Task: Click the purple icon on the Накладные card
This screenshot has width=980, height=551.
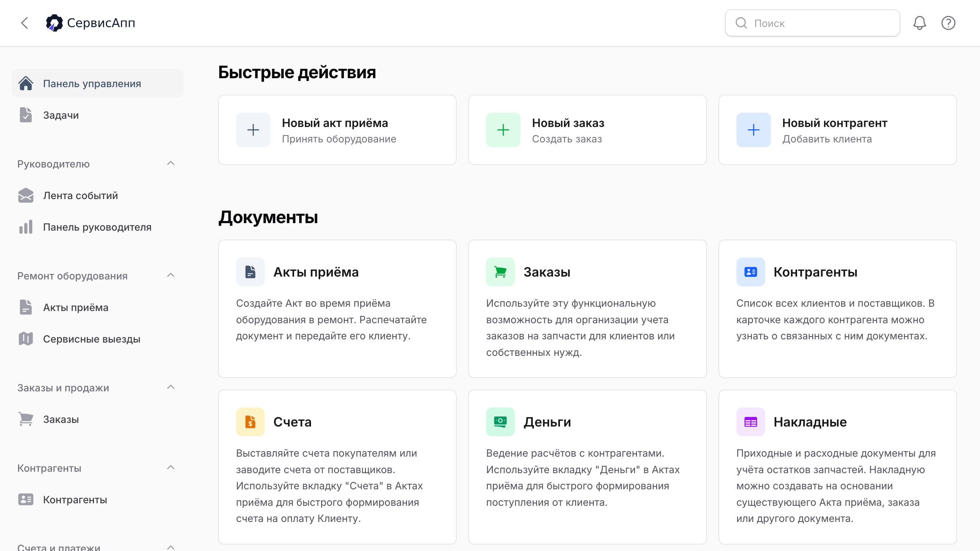Action: (750, 422)
